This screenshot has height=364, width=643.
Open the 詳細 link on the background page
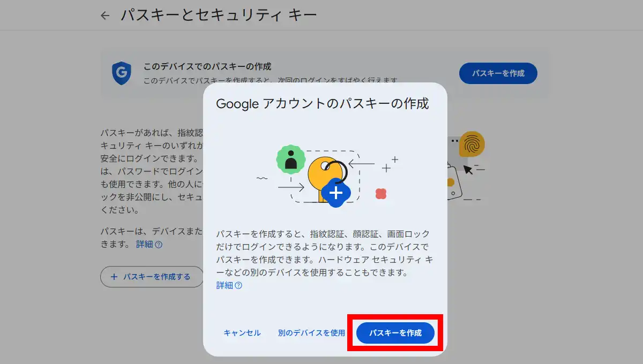click(149, 244)
